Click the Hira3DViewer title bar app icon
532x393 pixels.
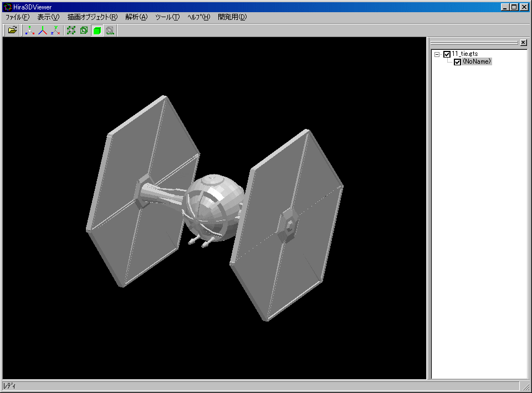[x=7, y=7]
